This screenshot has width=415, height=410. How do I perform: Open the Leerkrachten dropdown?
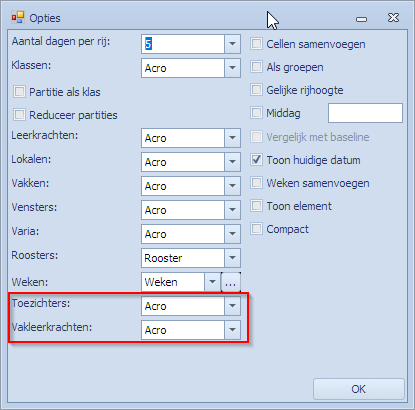pyautogui.click(x=232, y=138)
